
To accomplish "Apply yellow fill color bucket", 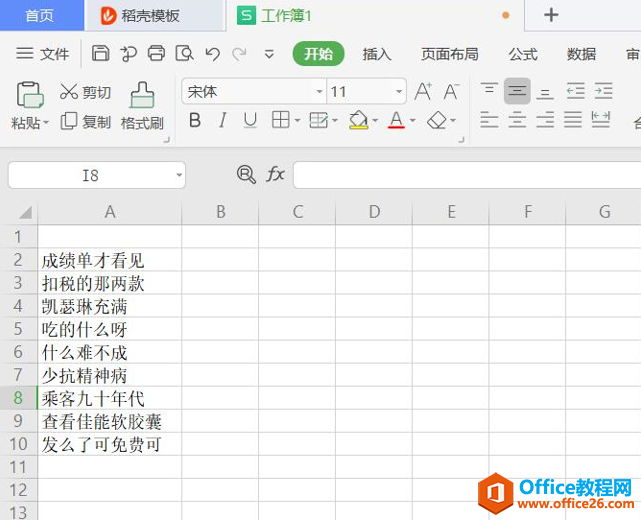I will pos(359,120).
